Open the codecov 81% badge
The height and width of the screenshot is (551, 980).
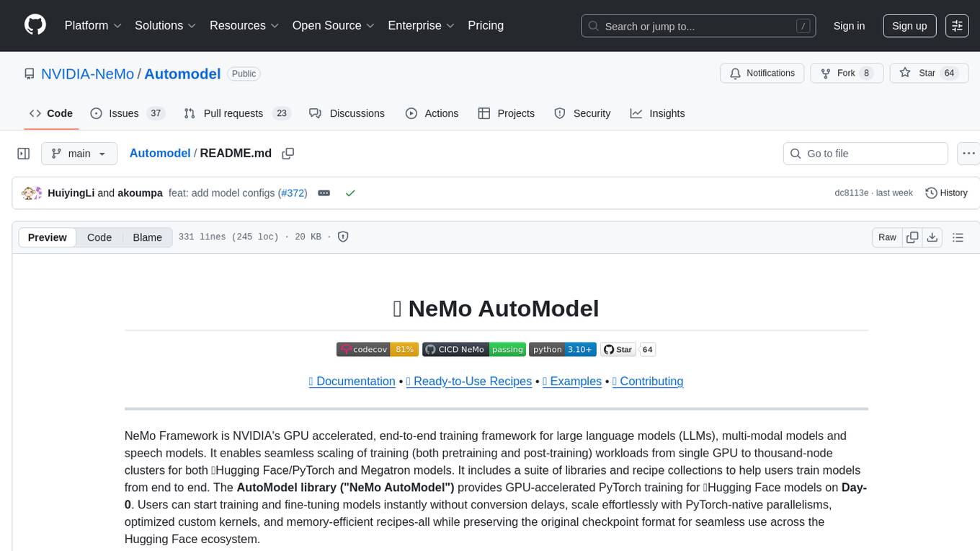[378, 350]
